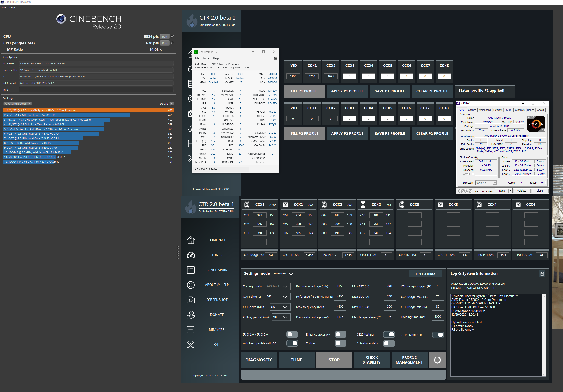Switch to the CPU-Z Mainboard tab
563x392 pixels.
click(x=485, y=110)
